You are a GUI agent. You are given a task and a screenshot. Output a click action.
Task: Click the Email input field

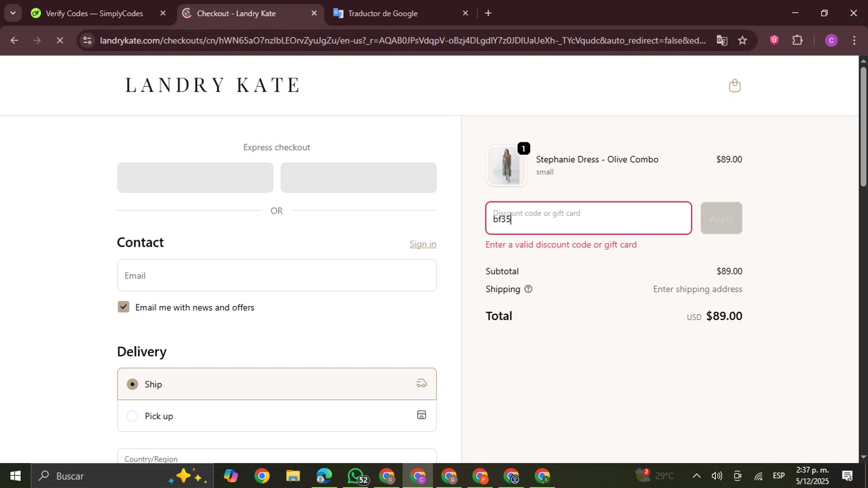pos(277,276)
